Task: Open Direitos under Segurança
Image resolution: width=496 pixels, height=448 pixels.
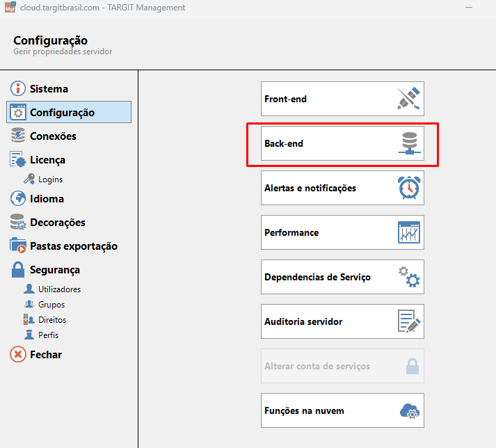Action: pyautogui.click(x=52, y=319)
